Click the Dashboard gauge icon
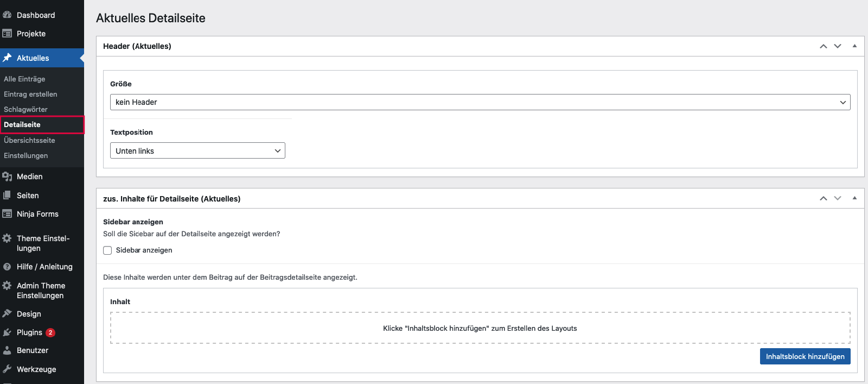This screenshot has width=868, height=384. point(7,15)
